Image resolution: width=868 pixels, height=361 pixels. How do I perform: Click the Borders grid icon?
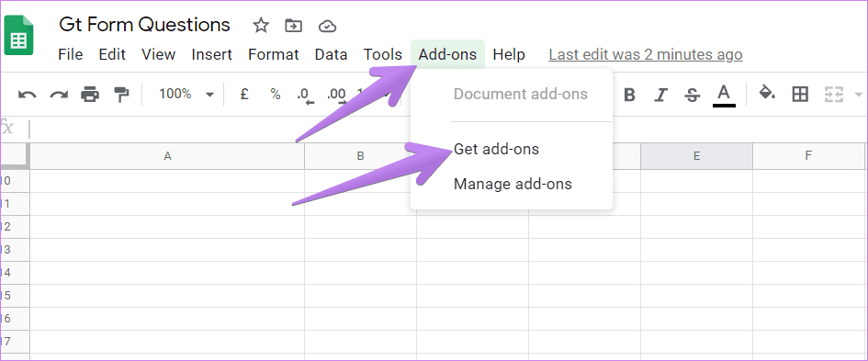(800, 94)
